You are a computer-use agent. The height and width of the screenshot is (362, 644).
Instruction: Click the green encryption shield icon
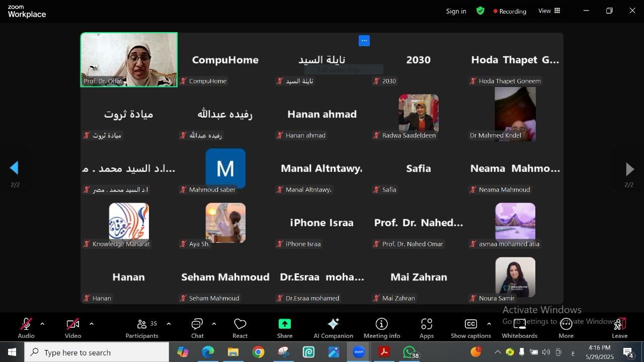[480, 11]
